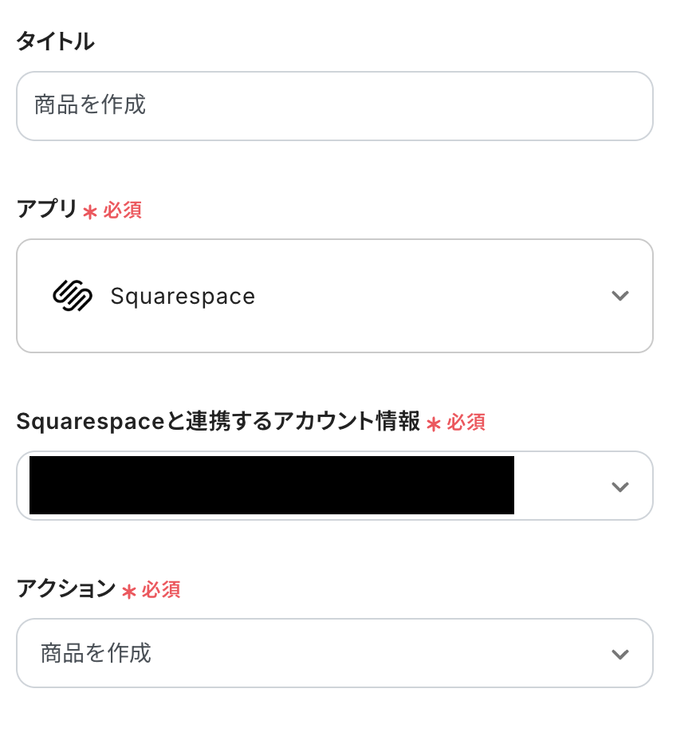The height and width of the screenshot is (732, 700).
Task: Expand the アクション dropdown chevron
Action: tap(619, 654)
